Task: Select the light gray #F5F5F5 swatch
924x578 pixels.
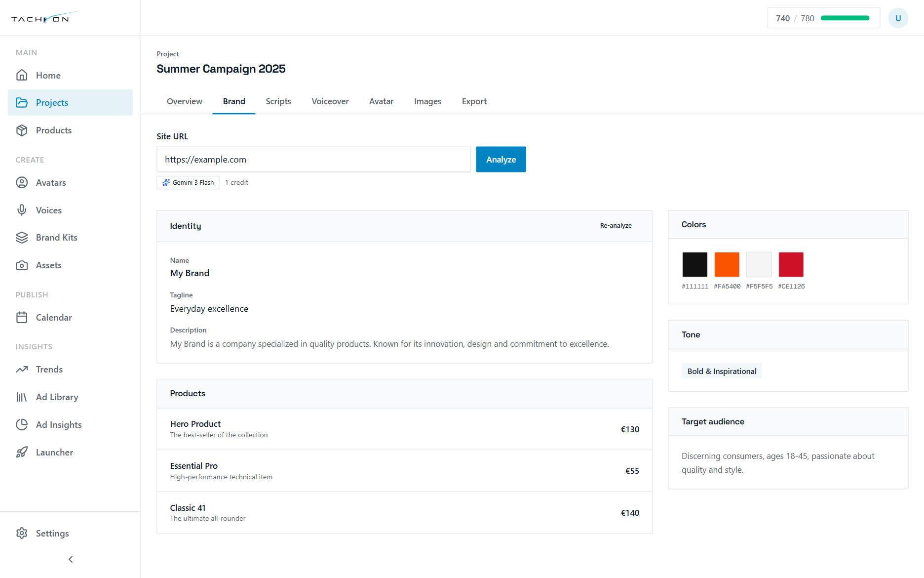Action: (x=759, y=264)
